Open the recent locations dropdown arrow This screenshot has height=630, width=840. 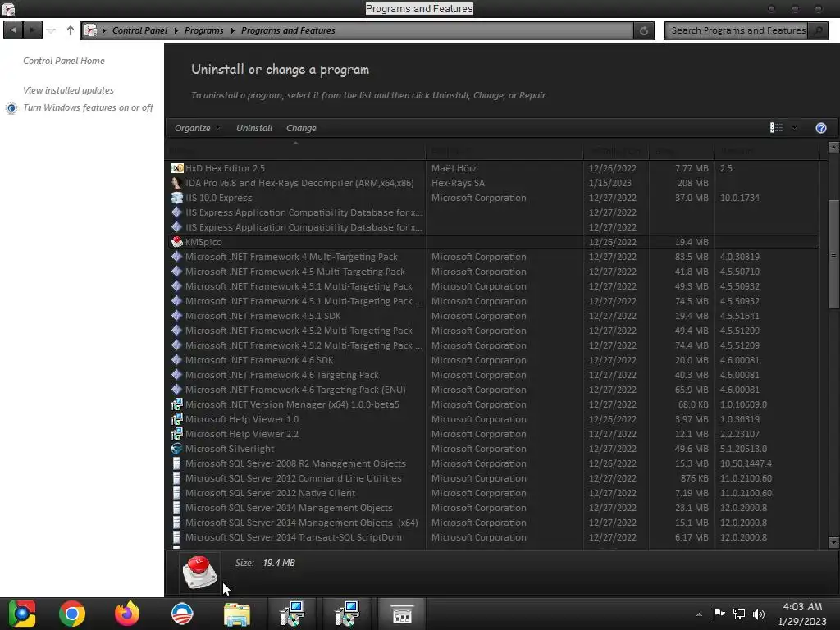pyautogui.click(x=51, y=30)
